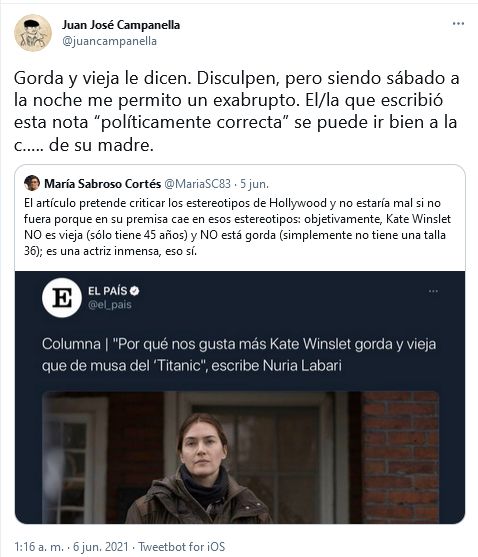The width and height of the screenshot is (478, 557).
Task: Open the quoted tweet's '5 jun.' date
Action: (x=254, y=184)
